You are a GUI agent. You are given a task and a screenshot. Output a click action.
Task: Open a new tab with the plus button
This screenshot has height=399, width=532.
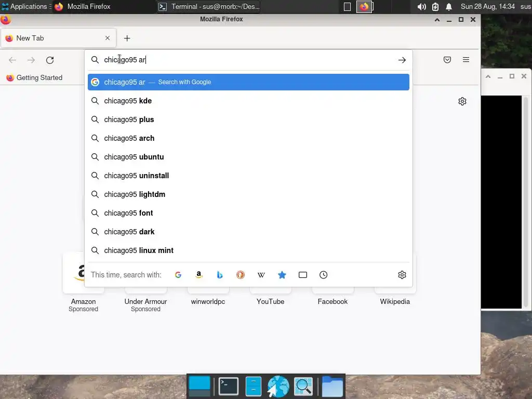click(x=127, y=38)
